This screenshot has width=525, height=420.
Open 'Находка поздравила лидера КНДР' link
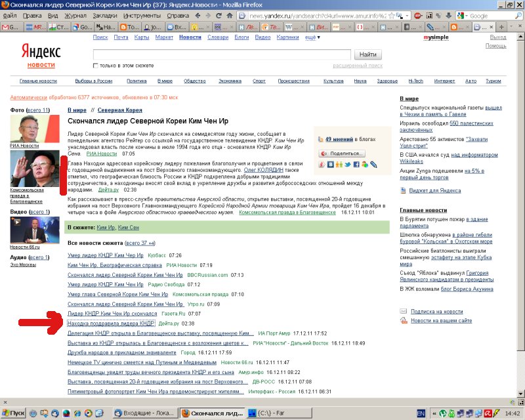tap(111, 324)
